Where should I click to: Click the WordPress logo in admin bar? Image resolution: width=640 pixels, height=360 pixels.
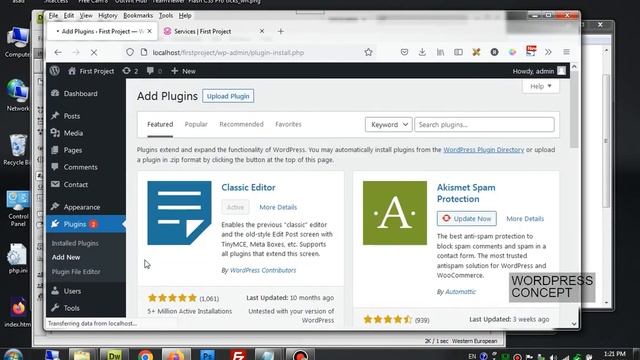click(x=55, y=71)
